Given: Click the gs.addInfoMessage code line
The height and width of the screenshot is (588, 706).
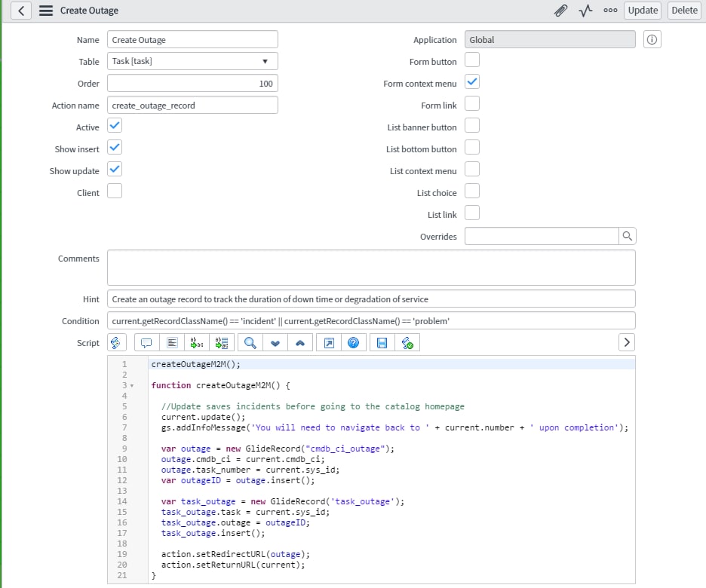Looking at the screenshot, I should pos(394,428).
